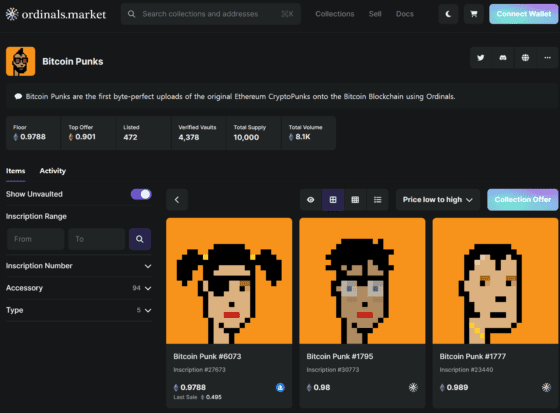Click the speech bubble description icon
The width and height of the screenshot is (560, 413).
[18, 96]
